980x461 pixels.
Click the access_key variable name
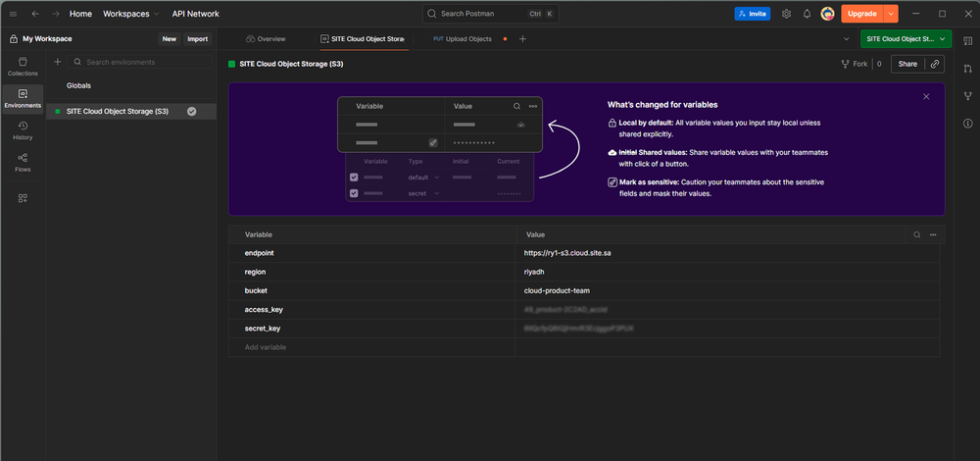[x=264, y=310]
